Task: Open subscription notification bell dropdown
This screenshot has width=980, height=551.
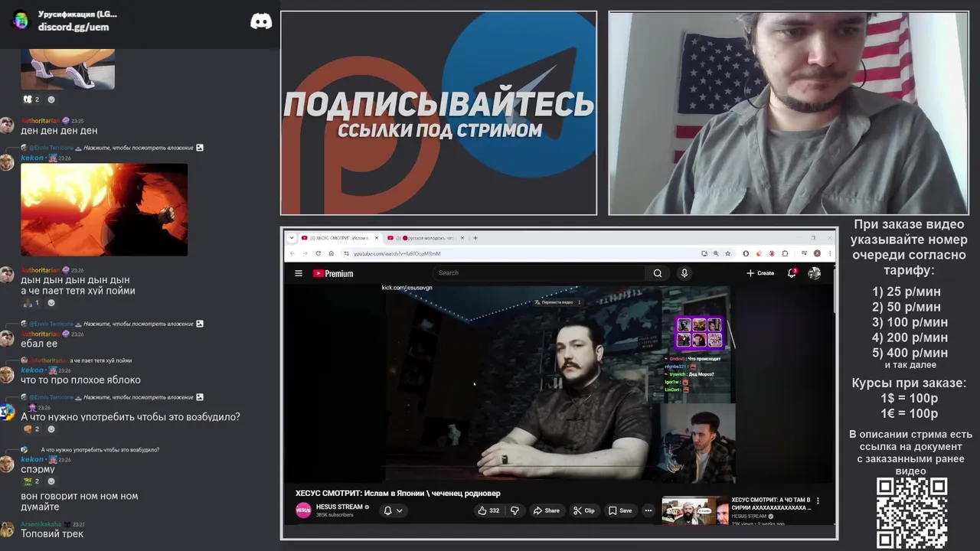Action: [x=393, y=510]
